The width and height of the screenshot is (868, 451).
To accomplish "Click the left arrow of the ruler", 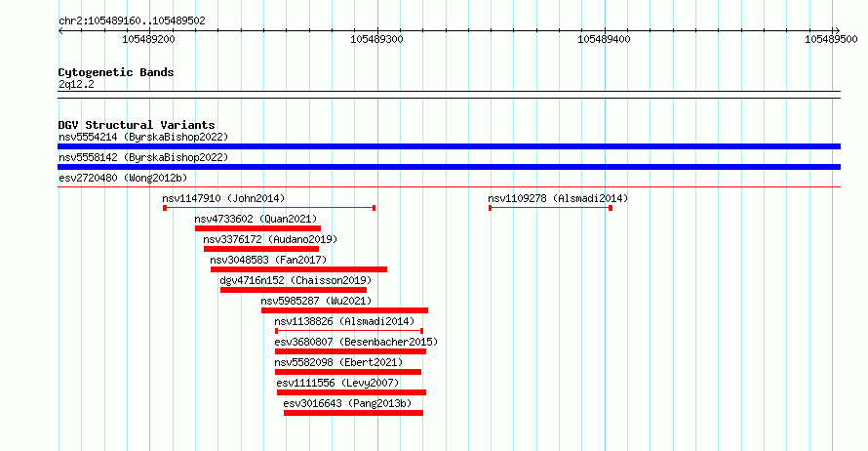I will point(60,30).
